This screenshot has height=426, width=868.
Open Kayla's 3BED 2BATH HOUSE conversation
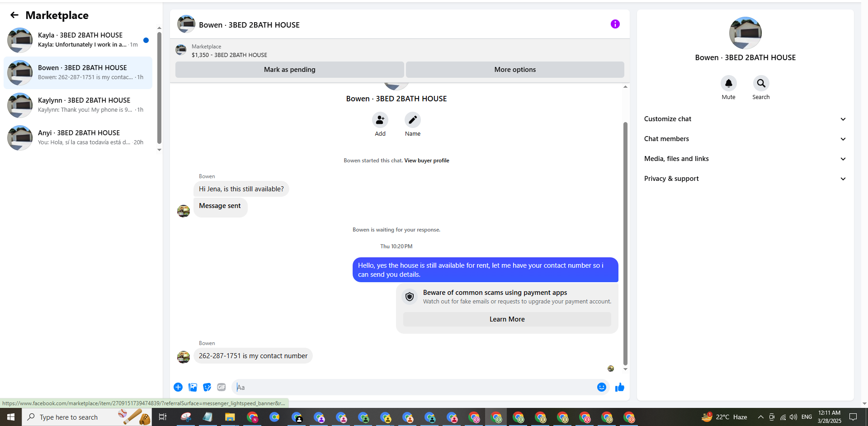tap(78, 40)
